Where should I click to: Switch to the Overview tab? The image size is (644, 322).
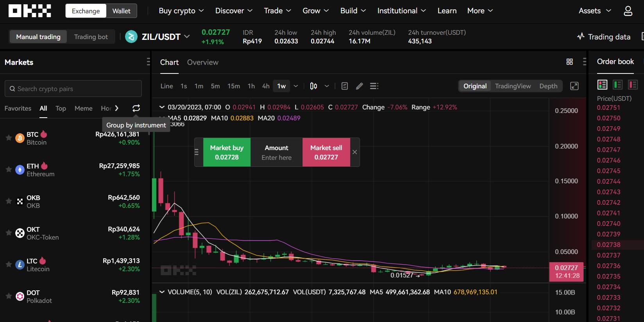203,62
